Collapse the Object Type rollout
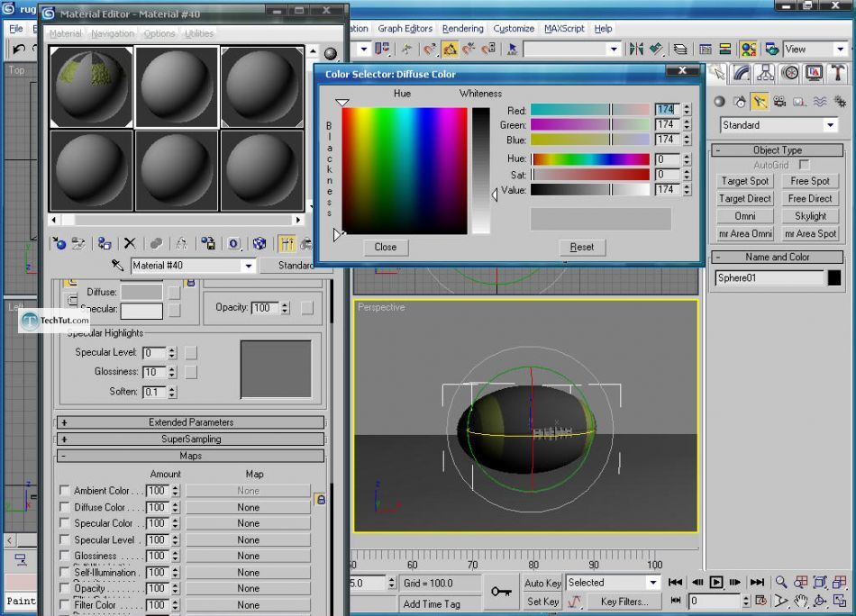Image resolution: width=856 pixels, height=616 pixels. (x=778, y=150)
